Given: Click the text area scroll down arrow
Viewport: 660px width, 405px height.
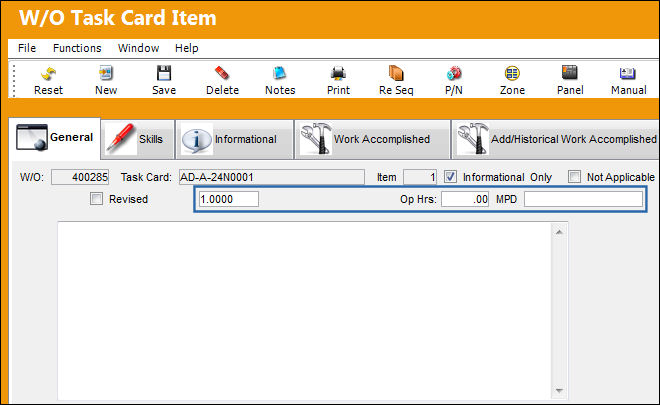Looking at the screenshot, I should click(x=559, y=390).
